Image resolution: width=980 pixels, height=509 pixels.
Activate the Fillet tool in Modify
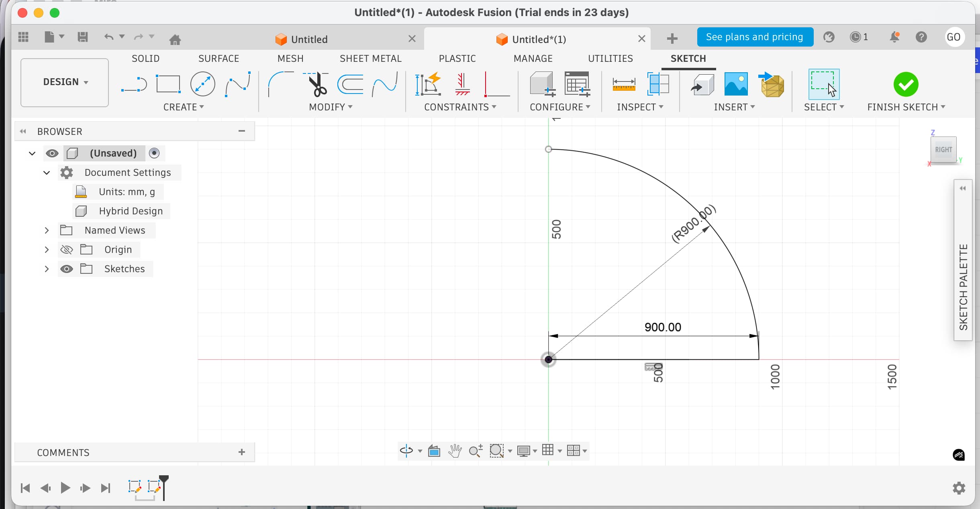click(280, 84)
